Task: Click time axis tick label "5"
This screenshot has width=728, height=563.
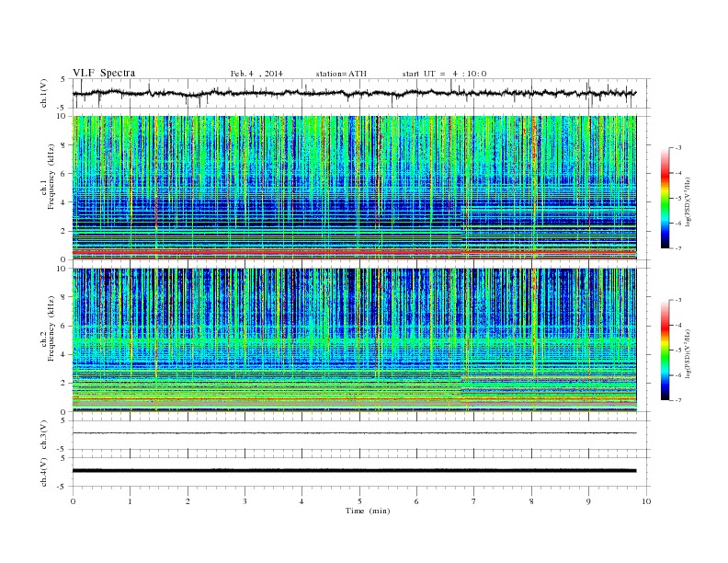Action: pyautogui.click(x=359, y=501)
